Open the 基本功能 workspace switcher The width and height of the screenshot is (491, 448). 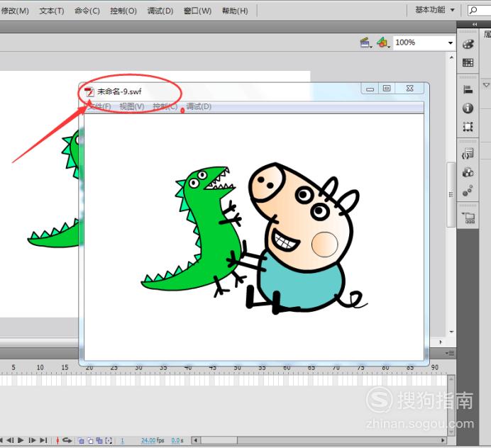434,10
